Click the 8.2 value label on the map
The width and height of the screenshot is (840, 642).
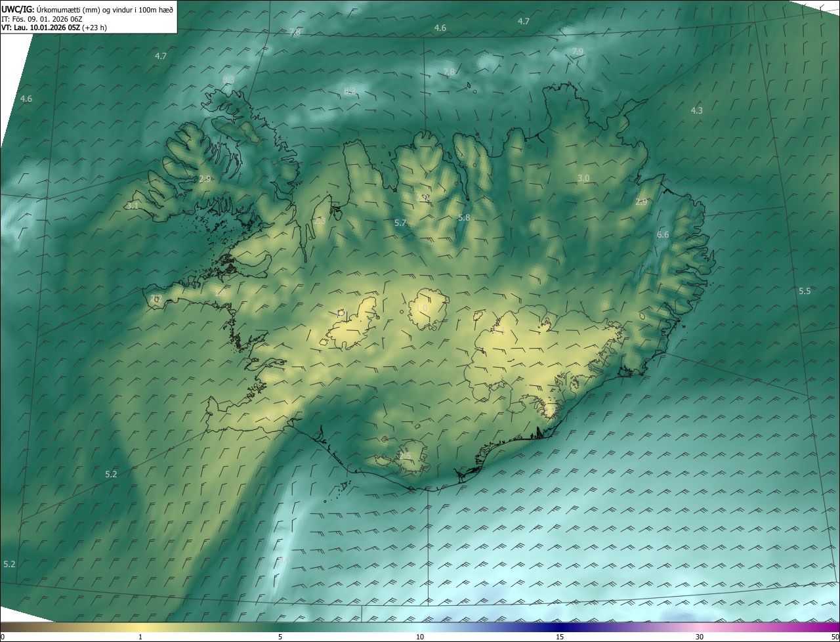tap(350, 91)
